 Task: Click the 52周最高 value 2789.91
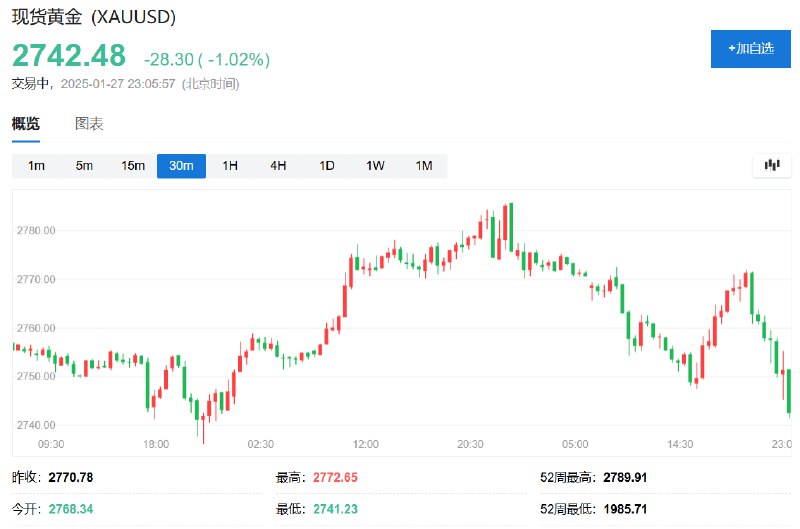[x=625, y=477]
